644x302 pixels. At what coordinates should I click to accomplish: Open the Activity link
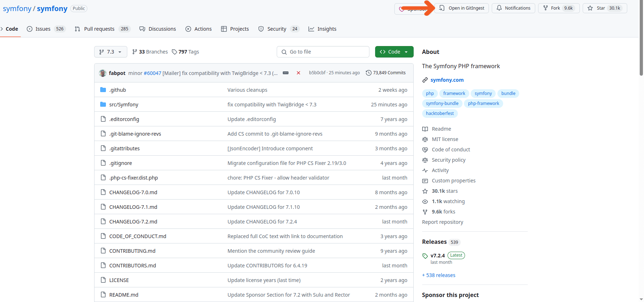[435, 170]
